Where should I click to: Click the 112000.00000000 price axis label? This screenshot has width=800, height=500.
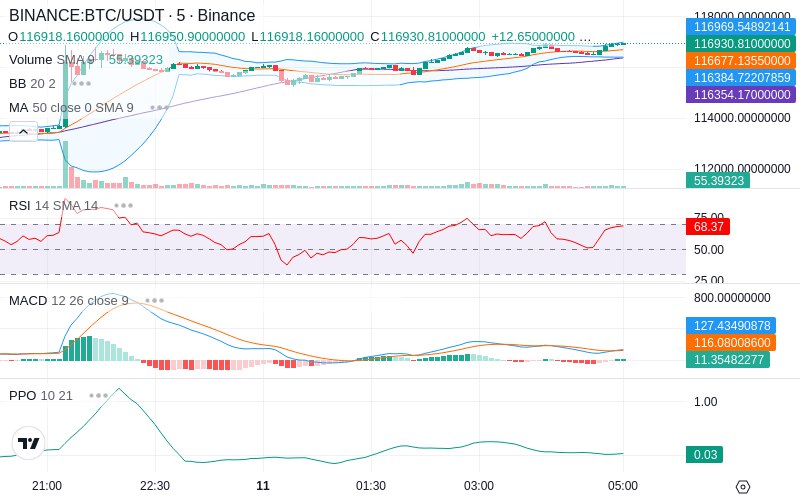click(x=742, y=168)
